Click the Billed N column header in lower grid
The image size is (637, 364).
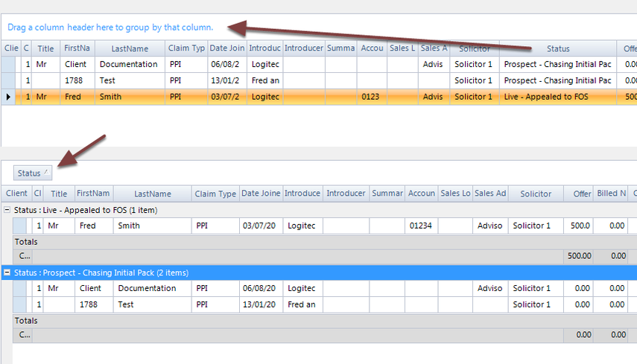tap(611, 194)
